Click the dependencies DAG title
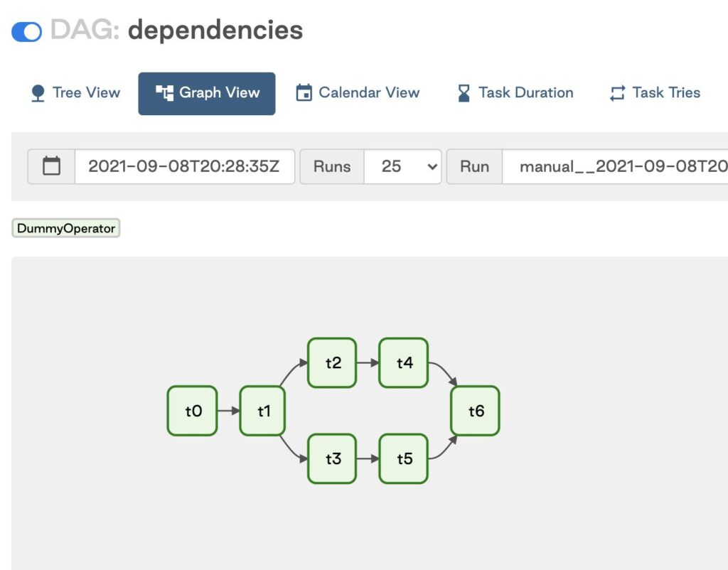Screen dimensions: 728x570 [x=215, y=31]
